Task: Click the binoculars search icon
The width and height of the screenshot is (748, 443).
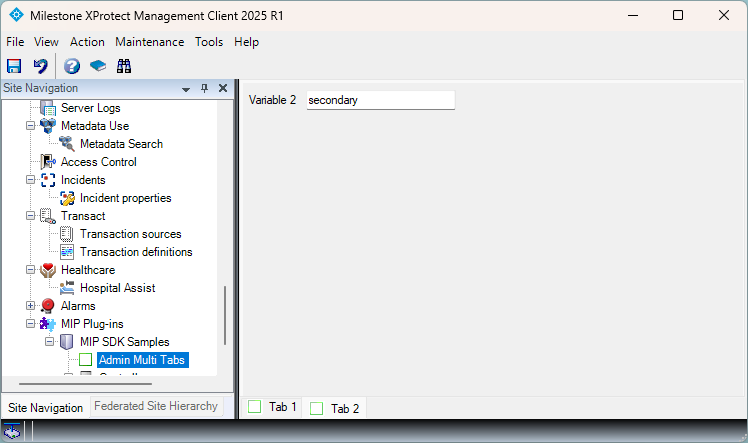Action: click(x=124, y=66)
